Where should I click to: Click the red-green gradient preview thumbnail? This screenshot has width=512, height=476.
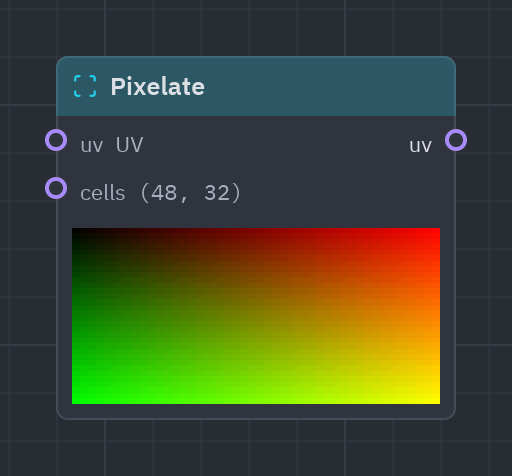click(256, 316)
